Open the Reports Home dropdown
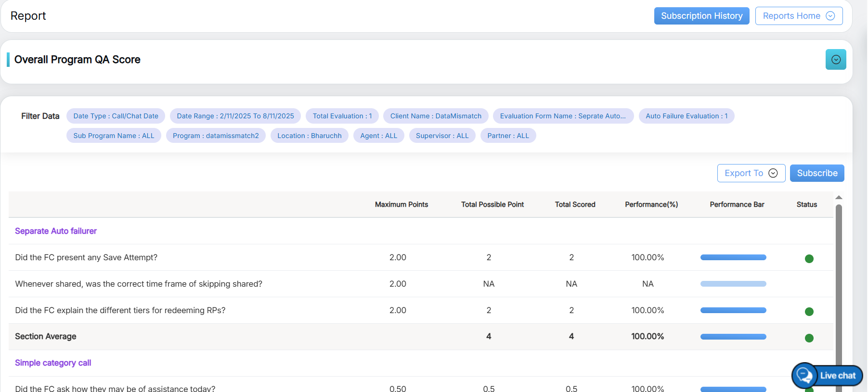868x392 pixels. [x=798, y=16]
